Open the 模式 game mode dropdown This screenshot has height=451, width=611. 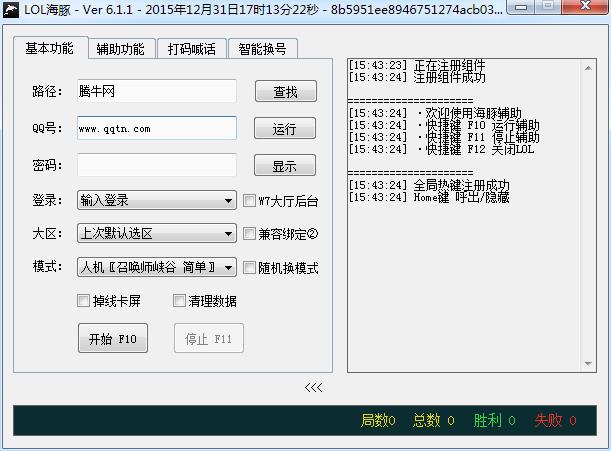(x=156, y=267)
